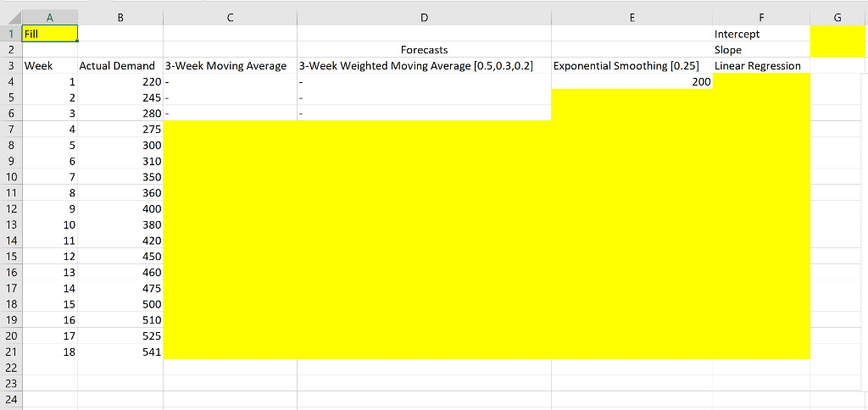Select the actual demand value 310
868x410 pixels.
(x=120, y=161)
